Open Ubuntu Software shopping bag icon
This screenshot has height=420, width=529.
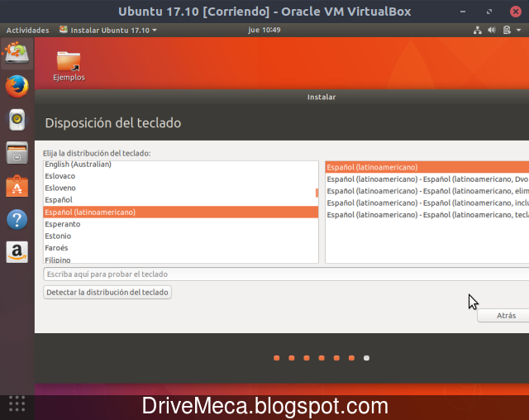[x=17, y=186]
